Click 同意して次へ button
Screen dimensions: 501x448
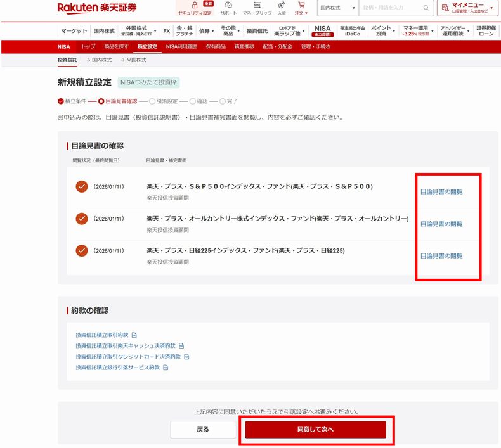click(315, 430)
